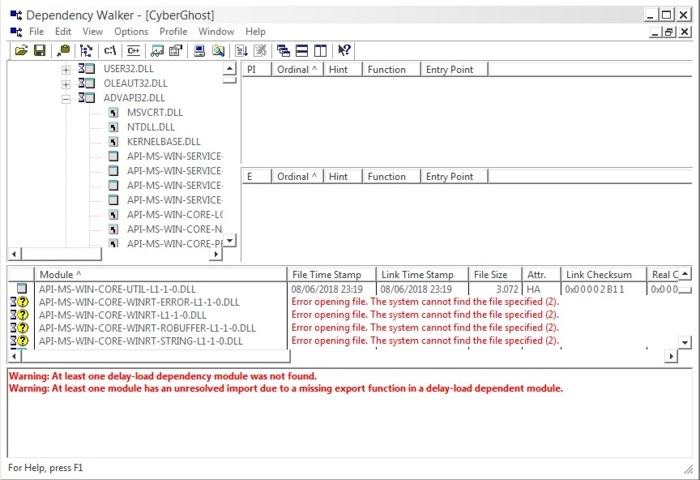Viewport: 700px width, 480px height.
Task: Sort by Link Checksum column header
Action: (x=604, y=275)
